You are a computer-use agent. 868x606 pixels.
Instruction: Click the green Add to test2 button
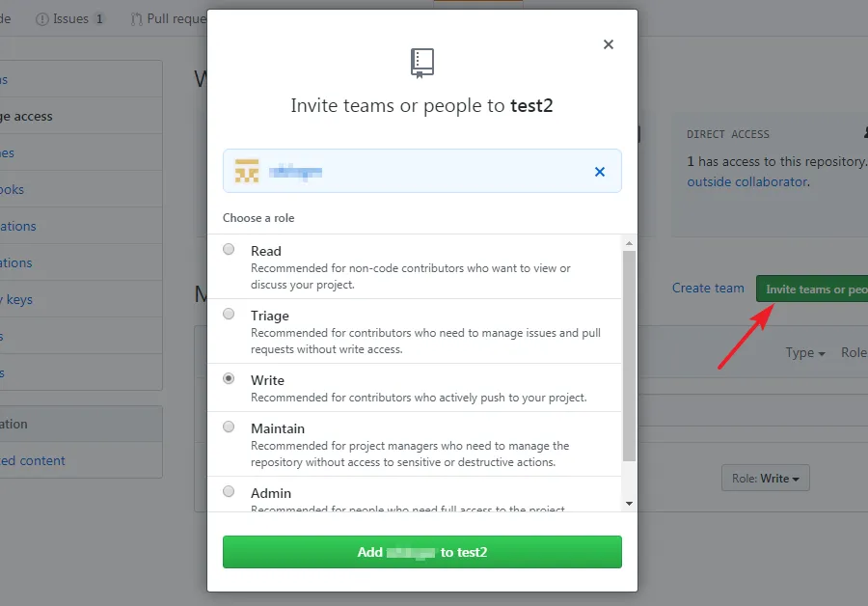click(x=422, y=552)
